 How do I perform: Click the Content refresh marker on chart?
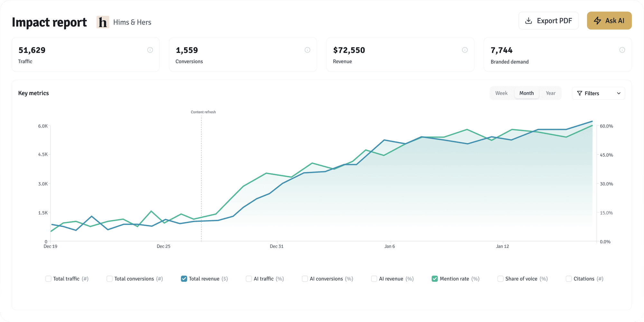point(203,112)
